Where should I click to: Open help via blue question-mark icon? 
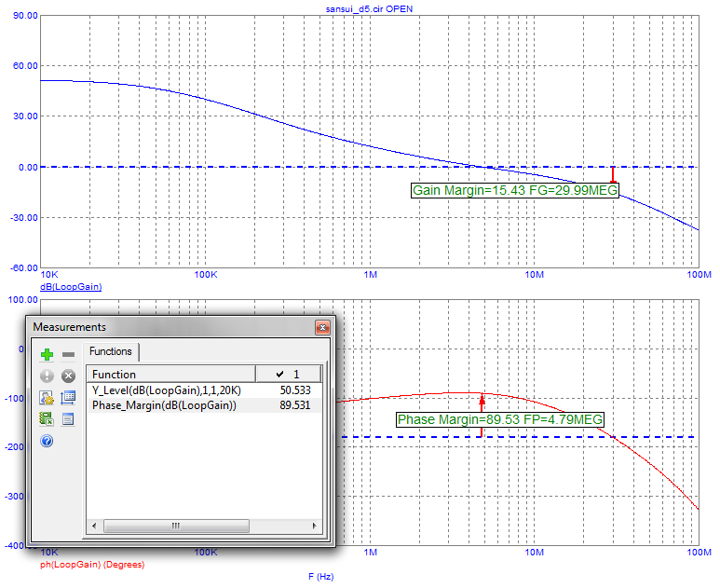tap(47, 441)
